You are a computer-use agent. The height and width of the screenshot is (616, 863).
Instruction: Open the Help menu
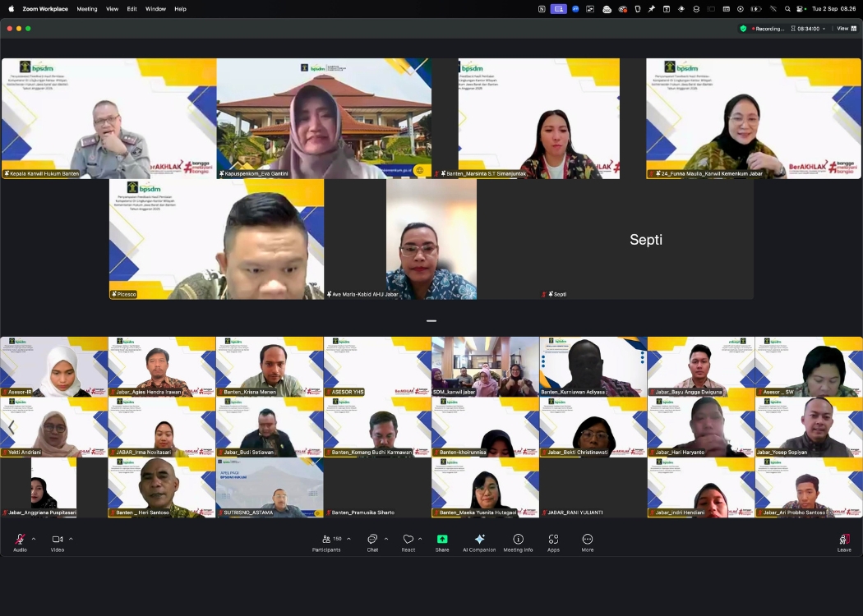[181, 9]
